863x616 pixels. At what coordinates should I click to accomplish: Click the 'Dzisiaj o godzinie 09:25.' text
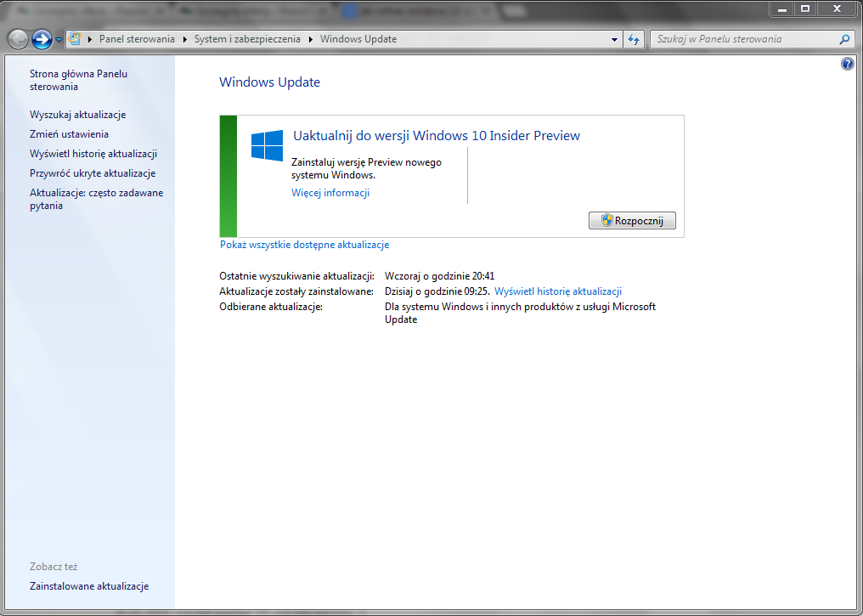[437, 291]
